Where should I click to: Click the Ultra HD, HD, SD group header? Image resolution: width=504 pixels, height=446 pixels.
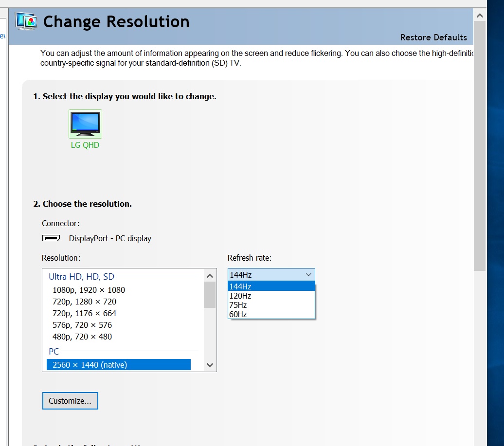pos(81,276)
